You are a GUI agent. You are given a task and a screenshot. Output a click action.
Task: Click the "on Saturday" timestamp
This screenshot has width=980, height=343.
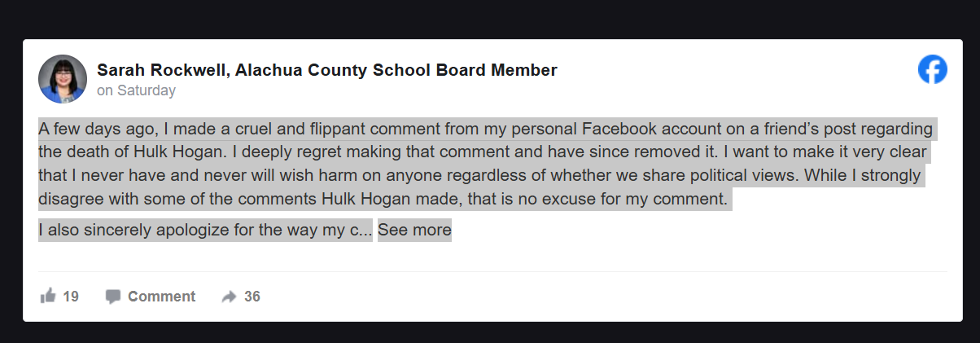136,90
